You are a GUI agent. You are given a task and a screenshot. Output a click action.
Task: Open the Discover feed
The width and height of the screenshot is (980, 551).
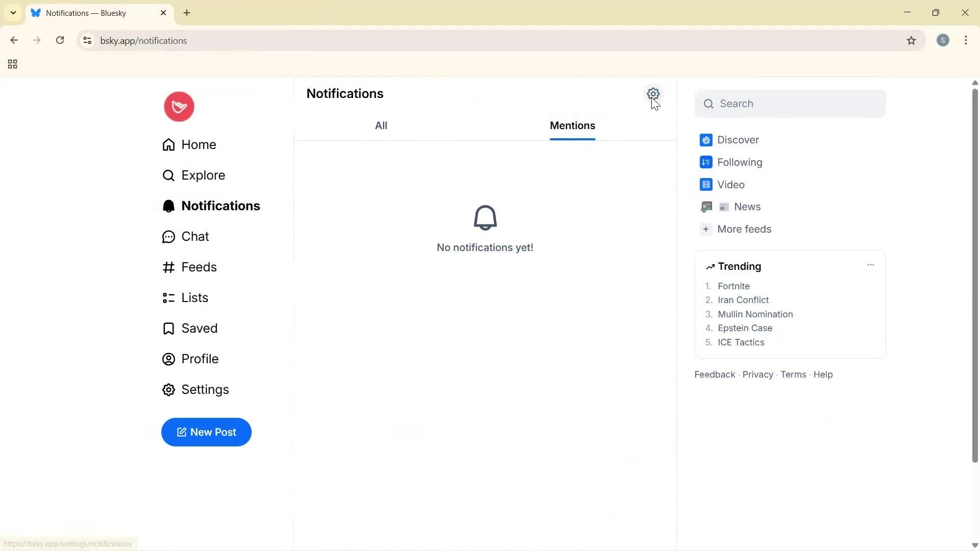pyautogui.click(x=738, y=140)
